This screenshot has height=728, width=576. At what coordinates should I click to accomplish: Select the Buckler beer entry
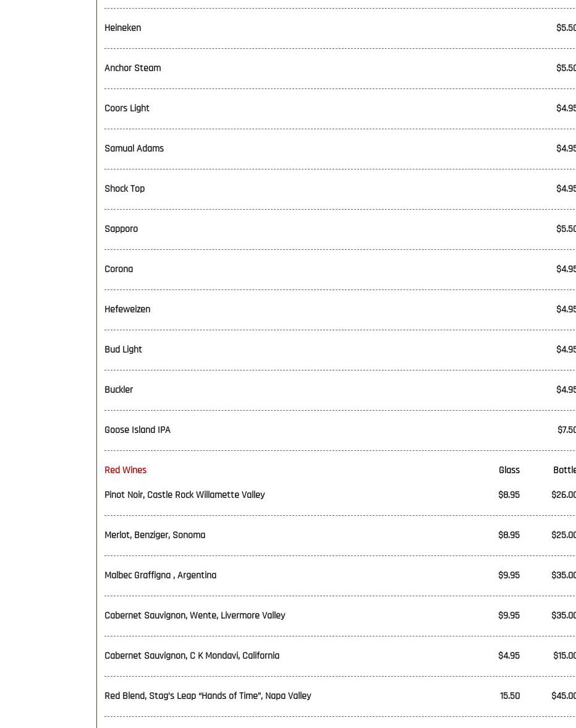coord(119,390)
